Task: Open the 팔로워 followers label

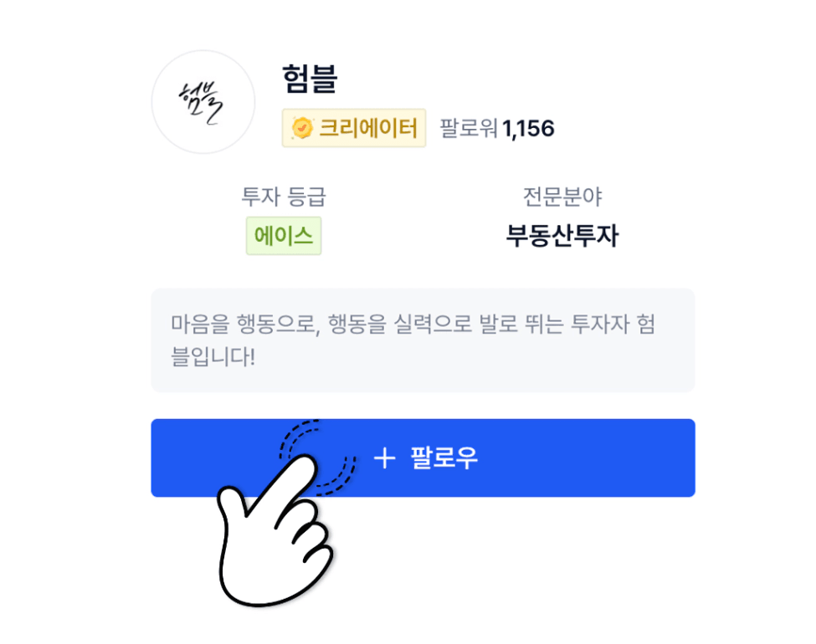Action: point(468,129)
